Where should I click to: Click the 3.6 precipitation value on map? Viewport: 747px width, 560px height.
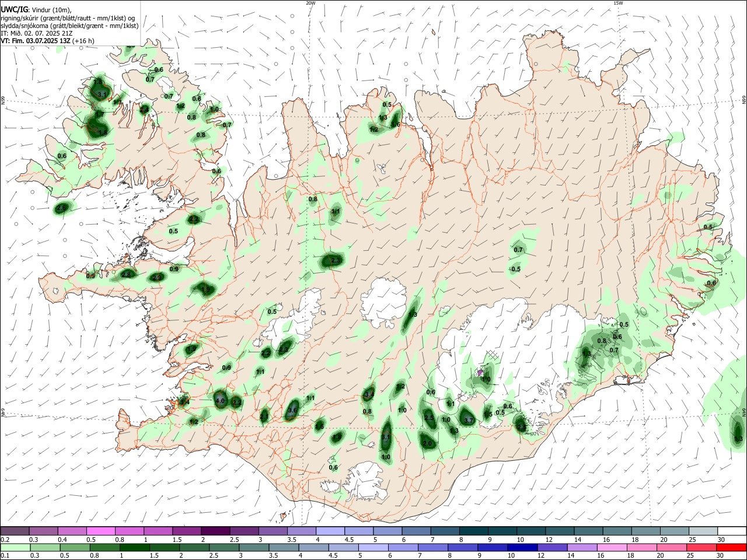(x=293, y=411)
